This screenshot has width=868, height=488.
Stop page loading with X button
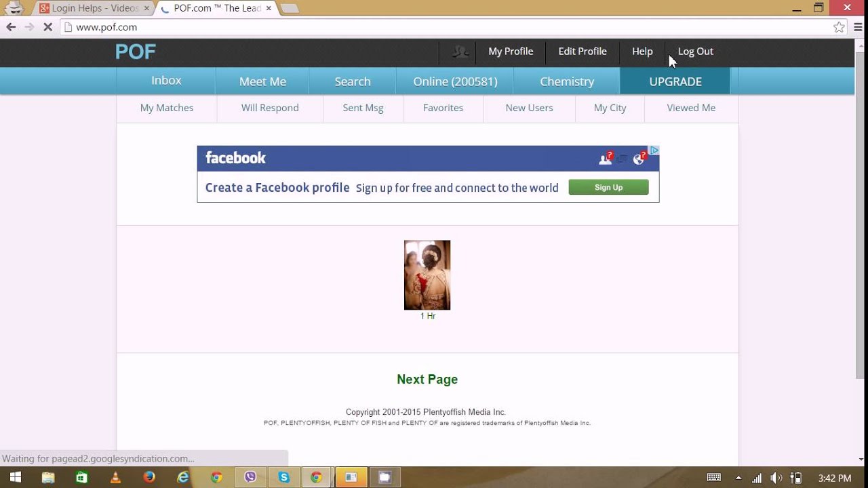pyautogui.click(x=47, y=27)
